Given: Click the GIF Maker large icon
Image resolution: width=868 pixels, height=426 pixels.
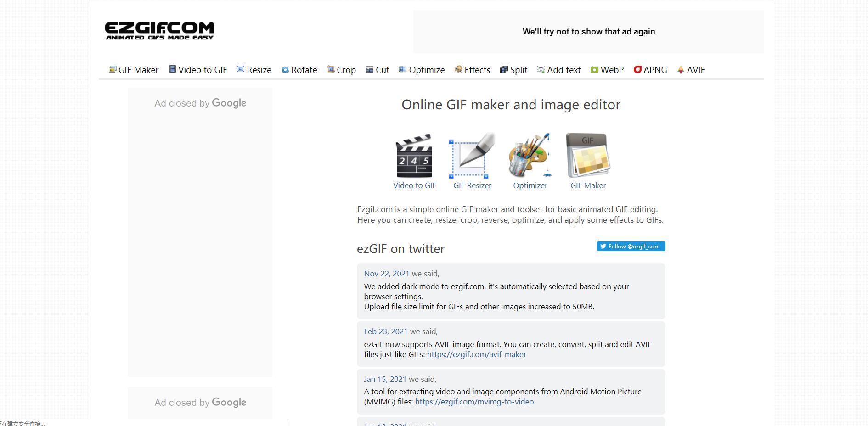Looking at the screenshot, I should (588, 156).
